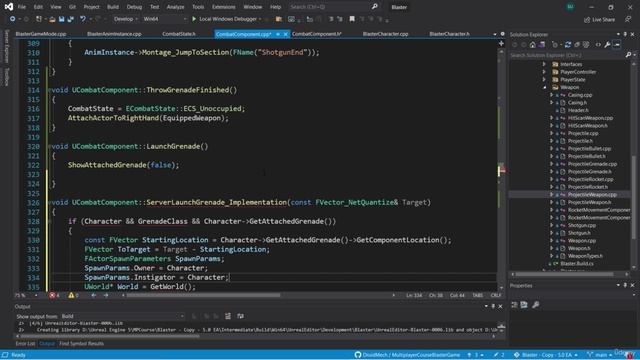
Task: Click the Blaster - Copy repository status item
Action: [x=545, y=355]
